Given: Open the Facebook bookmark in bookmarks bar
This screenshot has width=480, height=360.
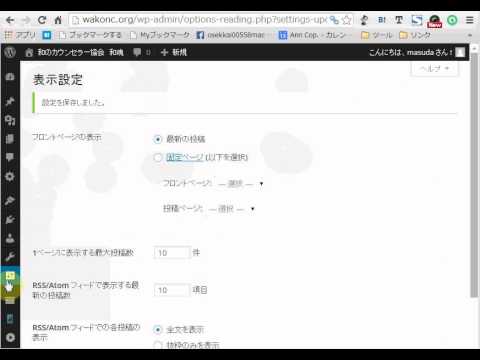Looking at the screenshot, I should pos(230,35).
